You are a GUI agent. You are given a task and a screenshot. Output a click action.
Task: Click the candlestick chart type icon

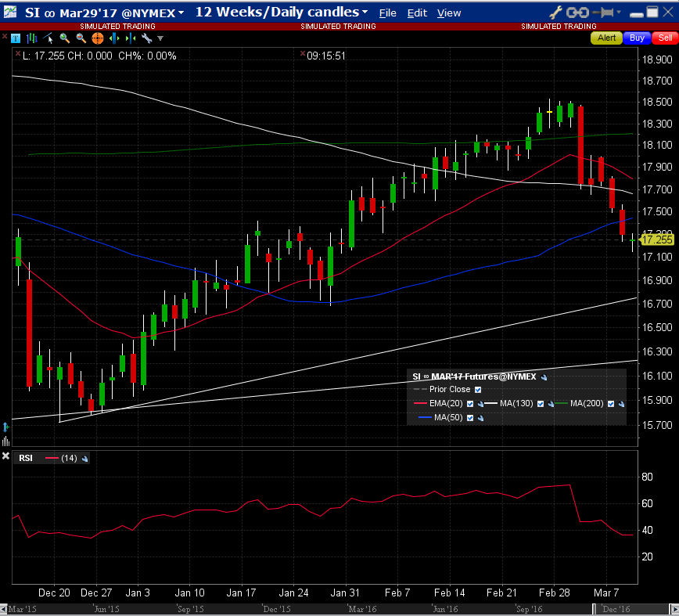(x=32, y=38)
